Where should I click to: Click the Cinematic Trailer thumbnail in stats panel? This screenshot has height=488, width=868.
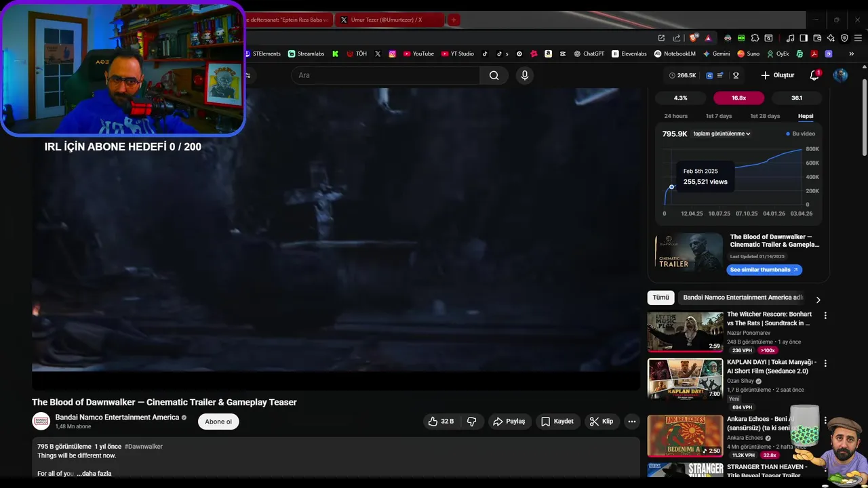tap(689, 252)
